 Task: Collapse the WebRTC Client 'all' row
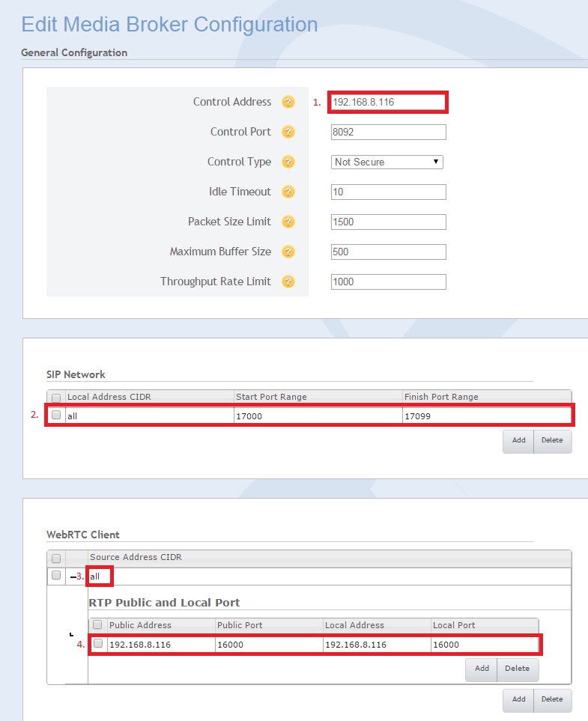(73, 577)
